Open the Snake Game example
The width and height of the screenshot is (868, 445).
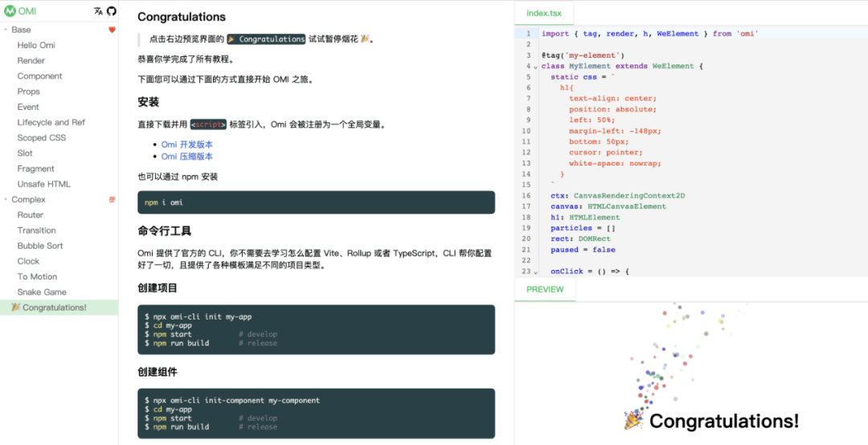pos(42,292)
